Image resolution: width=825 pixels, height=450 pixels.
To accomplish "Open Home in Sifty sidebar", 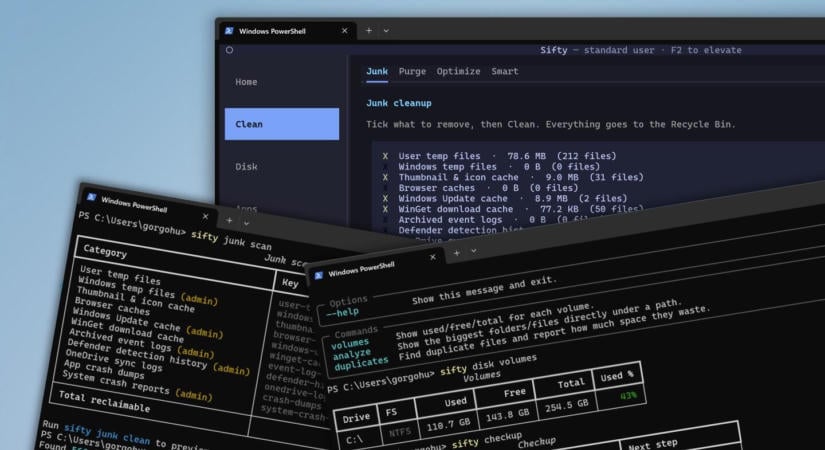I will tap(246, 82).
